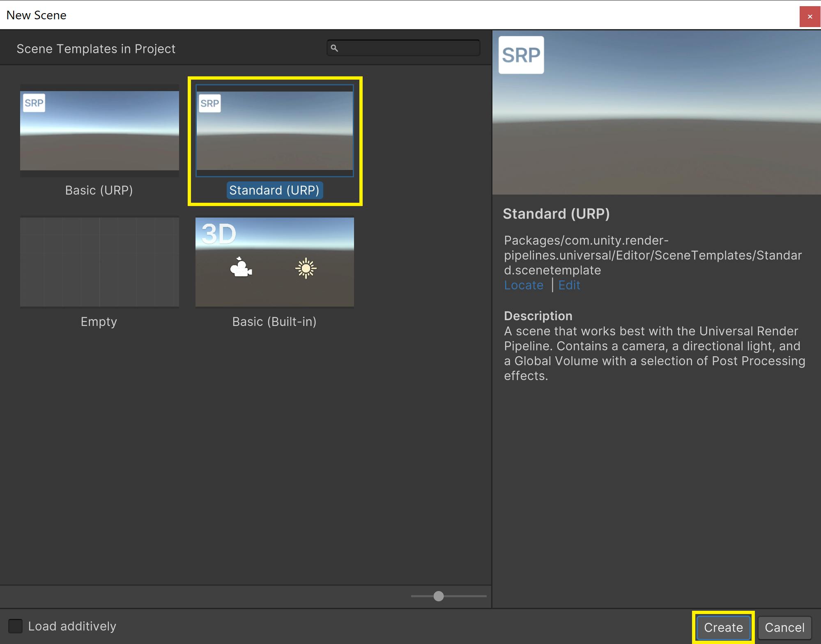Select the Basic (Built-in) template thumbnail
This screenshot has width=821, height=644.
[274, 262]
